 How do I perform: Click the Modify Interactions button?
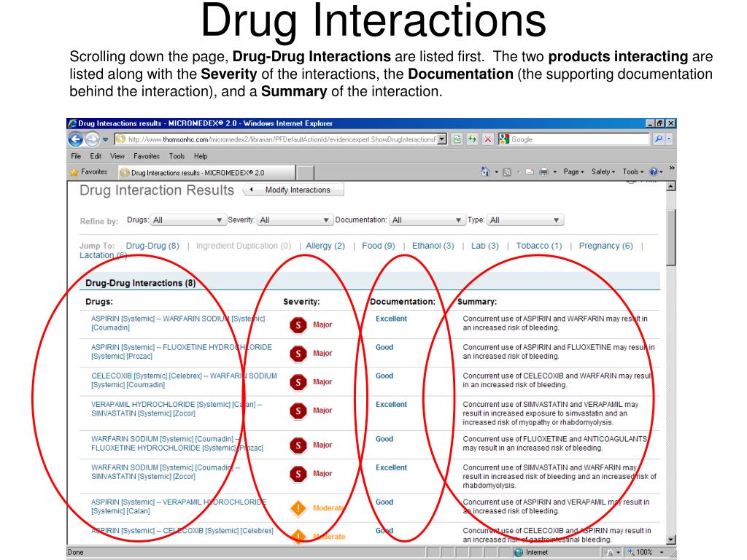pyautogui.click(x=293, y=190)
